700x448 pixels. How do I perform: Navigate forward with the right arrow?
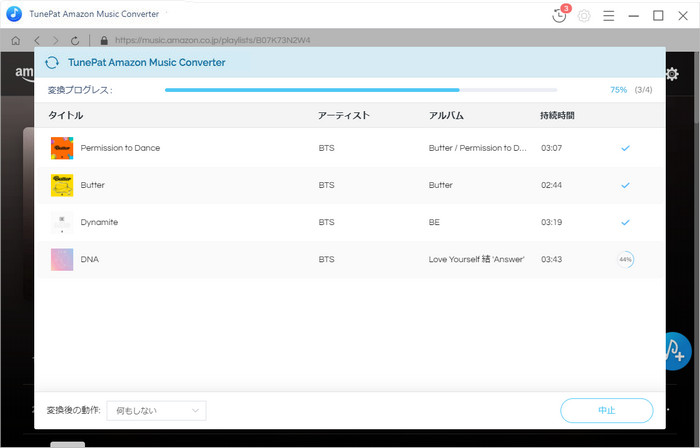pos(55,41)
